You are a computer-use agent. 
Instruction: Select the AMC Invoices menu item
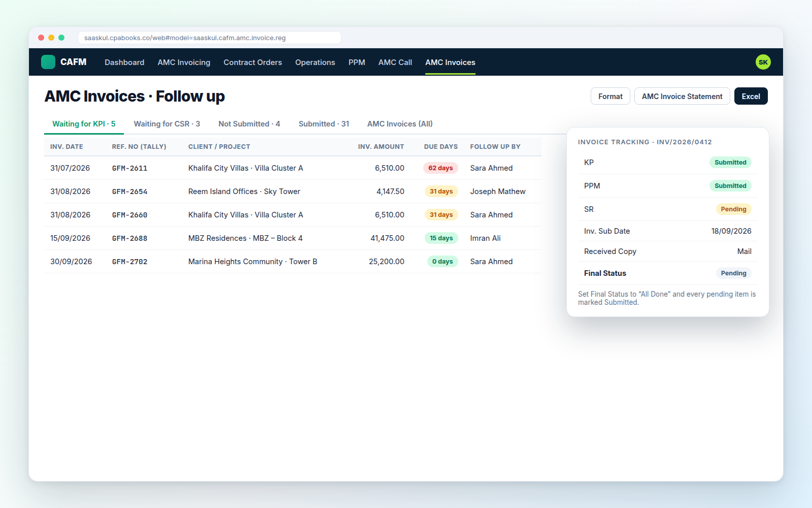coord(450,62)
